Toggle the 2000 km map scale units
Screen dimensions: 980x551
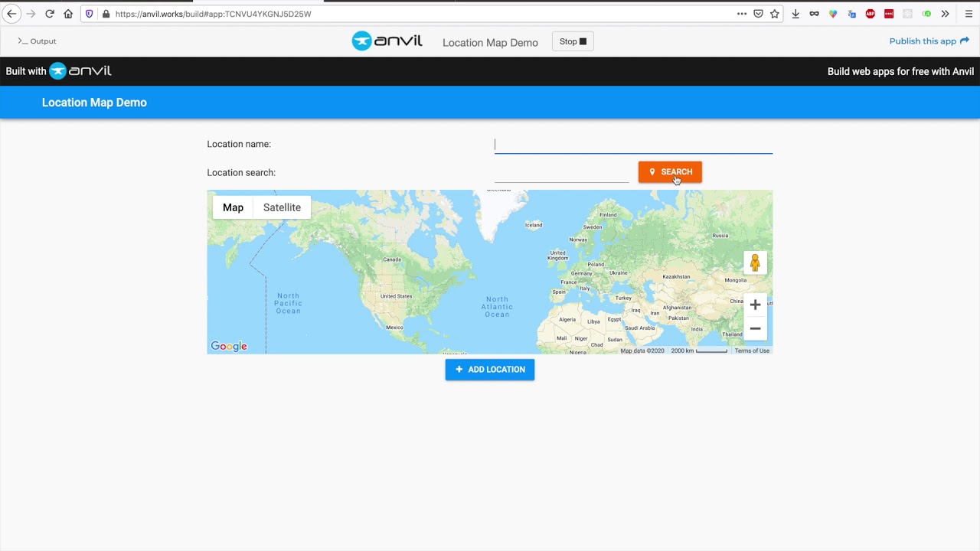(699, 350)
